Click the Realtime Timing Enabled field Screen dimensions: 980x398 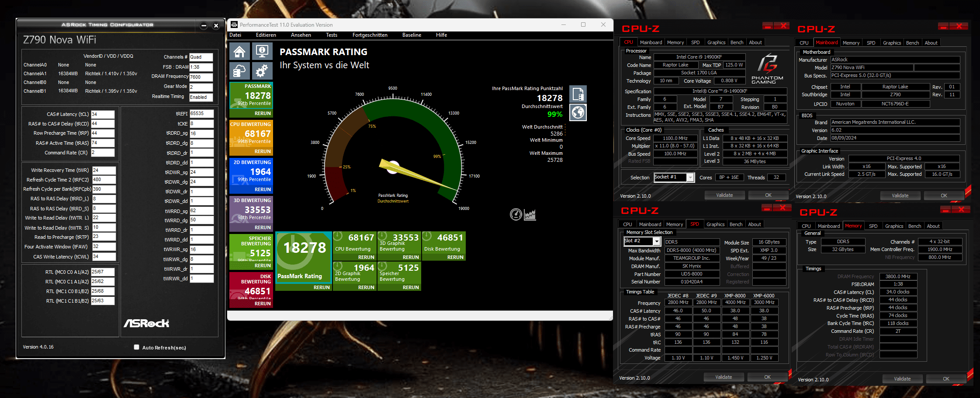click(201, 97)
